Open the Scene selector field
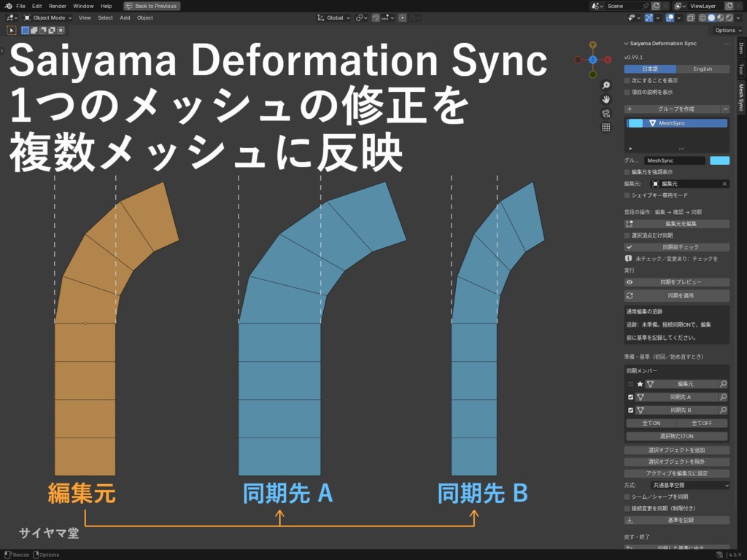 (x=626, y=6)
